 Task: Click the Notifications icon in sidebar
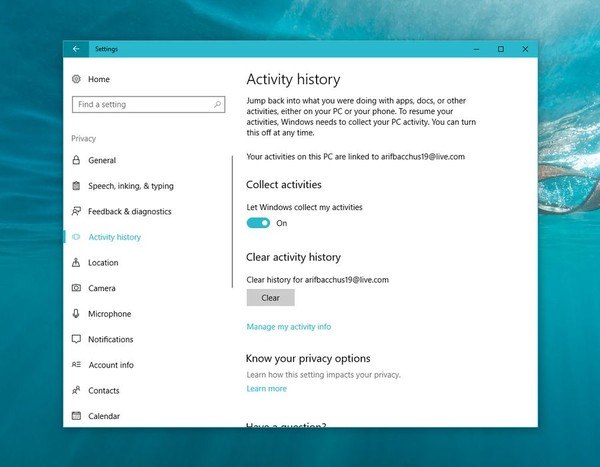(x=76, y=340)
